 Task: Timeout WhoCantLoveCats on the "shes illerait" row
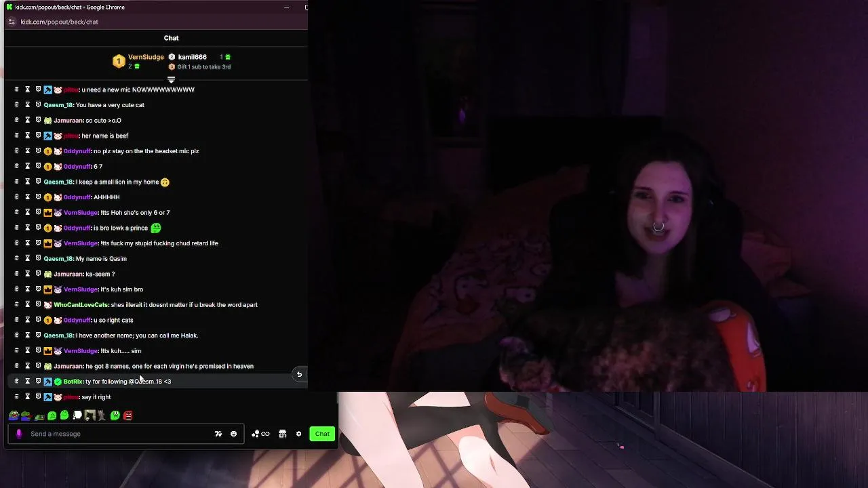(27, 304)
